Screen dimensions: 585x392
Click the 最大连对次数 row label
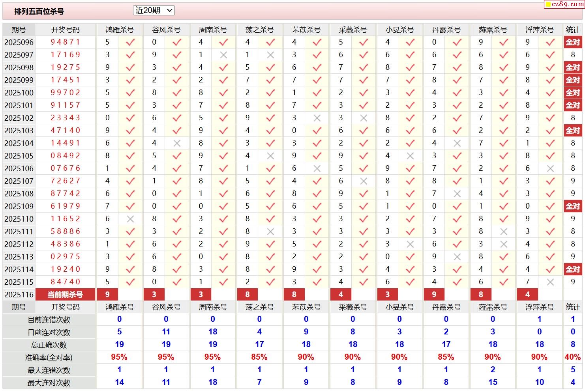(x=49, y=383)
